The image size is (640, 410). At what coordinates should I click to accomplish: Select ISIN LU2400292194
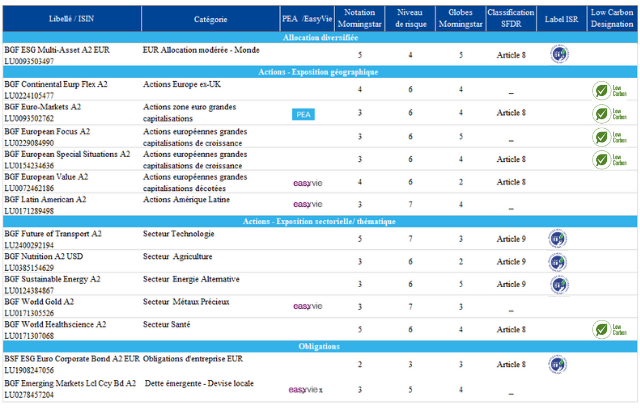tap(29, 245)
